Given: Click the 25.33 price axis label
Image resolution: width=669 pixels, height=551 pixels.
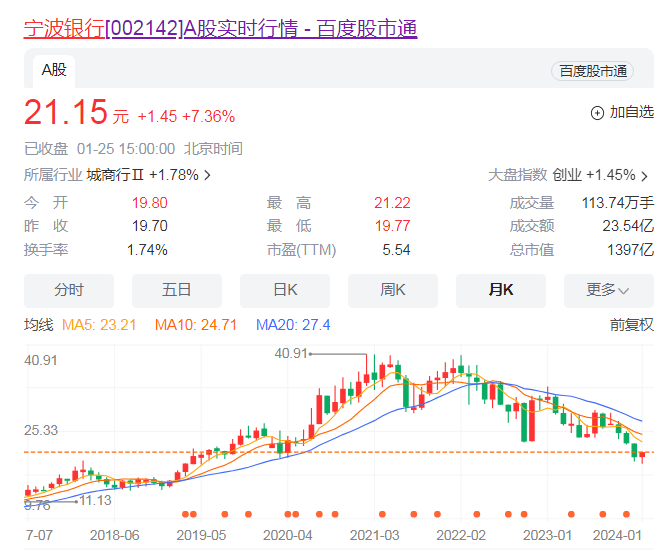Looking at the screenshot, I should pos(41,430).
